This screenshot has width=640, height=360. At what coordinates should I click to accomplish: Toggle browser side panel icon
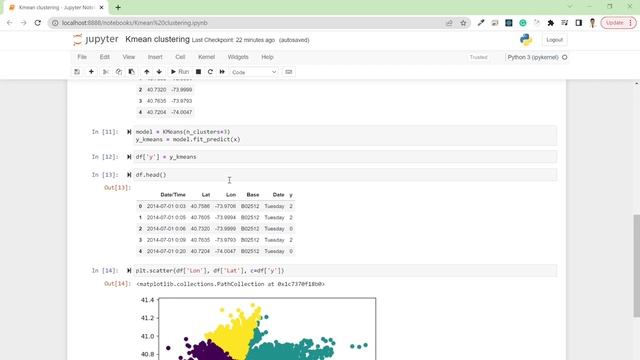(578, 23)
